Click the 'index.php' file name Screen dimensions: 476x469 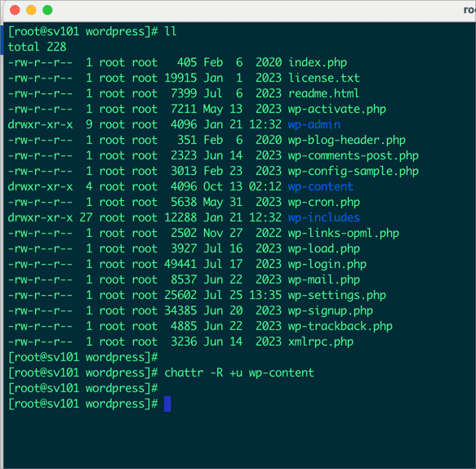[318, 62]
